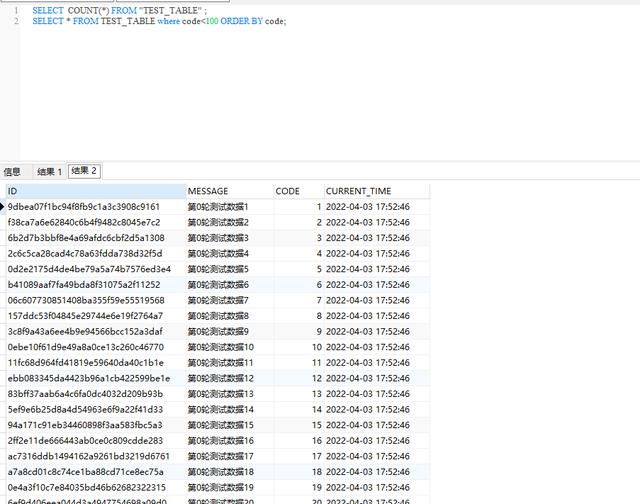Click the current-row arrow marker beside first row
The image size is (640, 504).
tap(2, 206)
